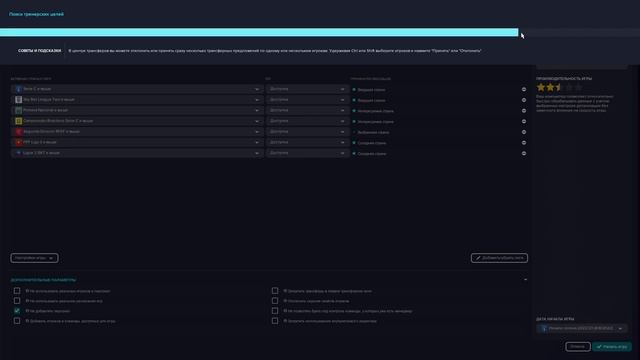Toggle 'Не использовать реальных игроков' checkbox
This screenshot has width=640, height=360.
(17, 291)
